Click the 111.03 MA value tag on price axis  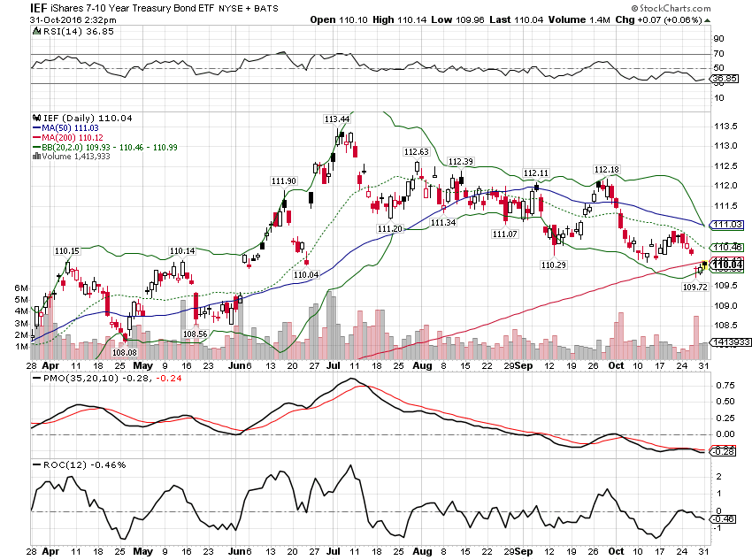click(727, 225)
